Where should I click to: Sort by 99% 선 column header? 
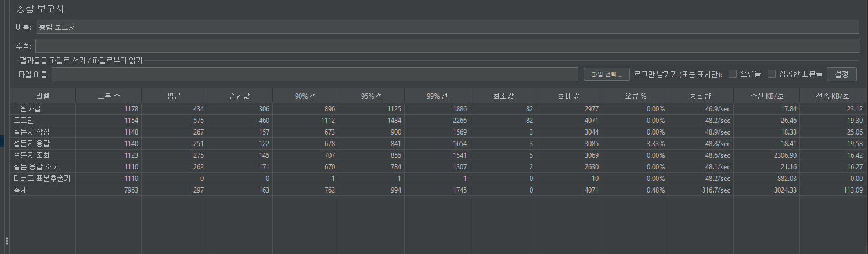click(x=437, y=96)
